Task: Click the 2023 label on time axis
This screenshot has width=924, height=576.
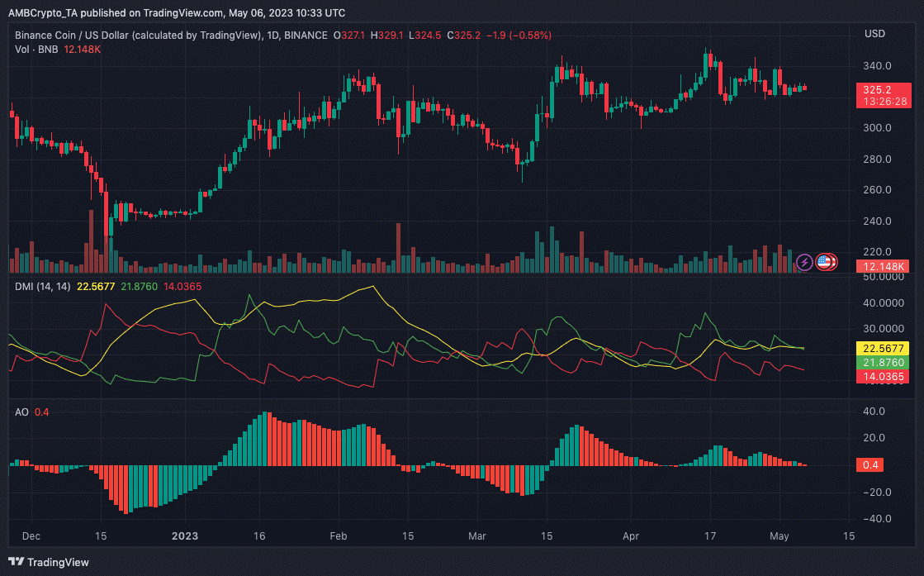Action: 185,536
